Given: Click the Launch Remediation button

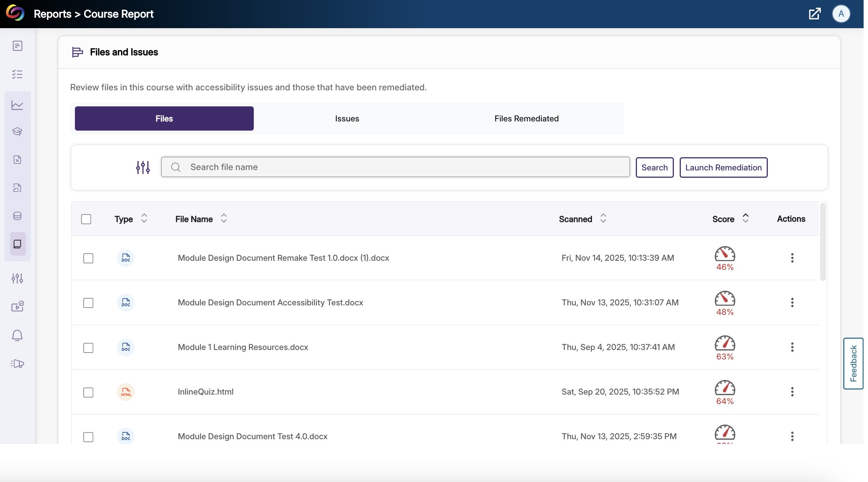Looking at the screenshot, I should click(723, 167).
